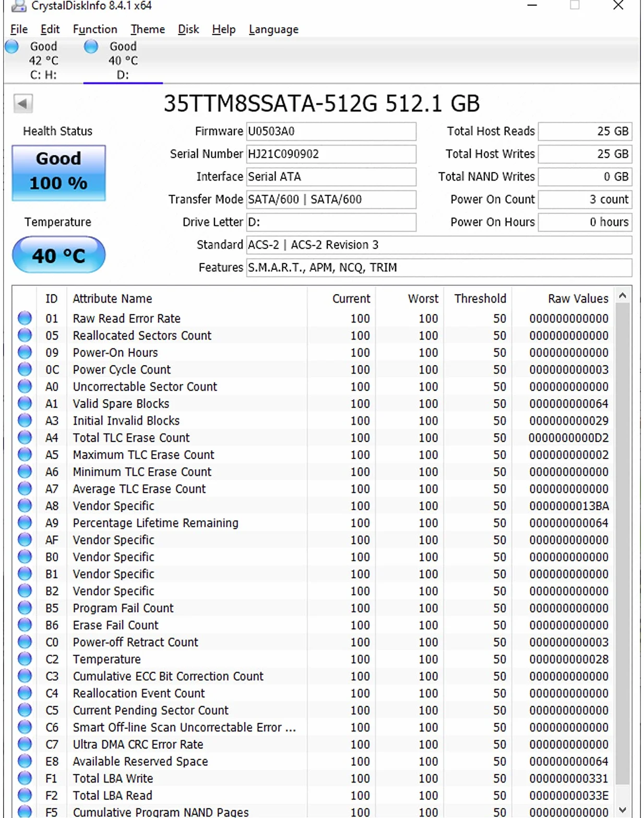This screenshot has width=644, height=818.
Task: Click the Power On Count value
Action: 585,199
